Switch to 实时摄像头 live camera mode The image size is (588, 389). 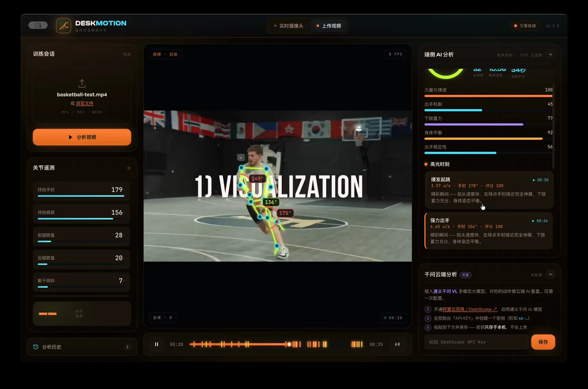(x=288, y=26)
